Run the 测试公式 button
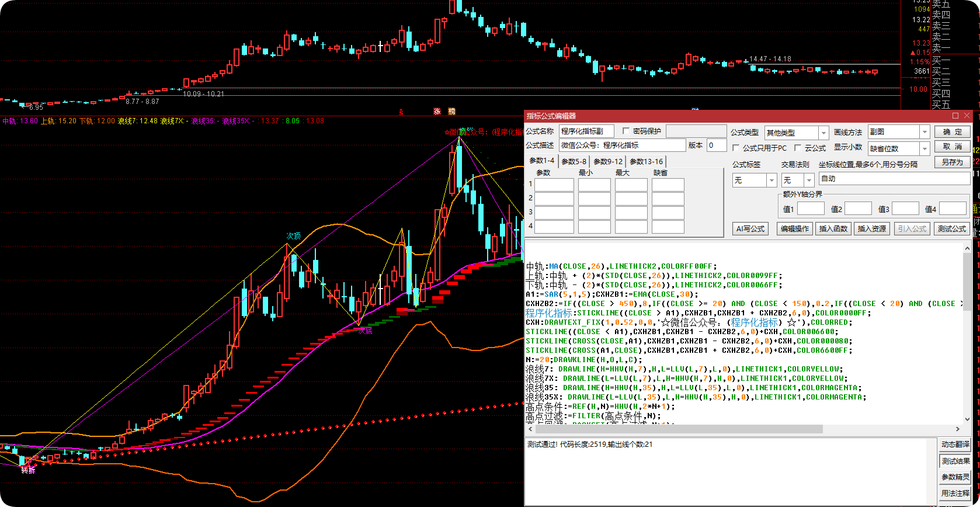Screen dimensions: 980x507 point(952,229)
